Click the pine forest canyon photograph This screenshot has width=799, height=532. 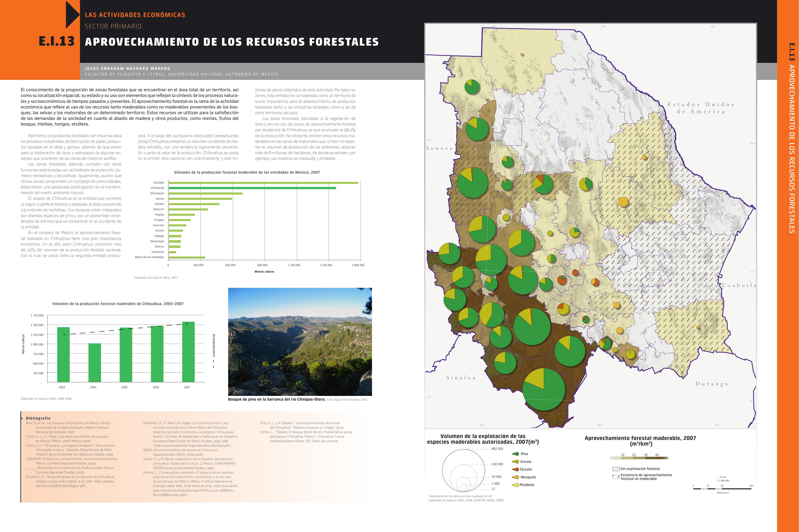coord(300,342)
